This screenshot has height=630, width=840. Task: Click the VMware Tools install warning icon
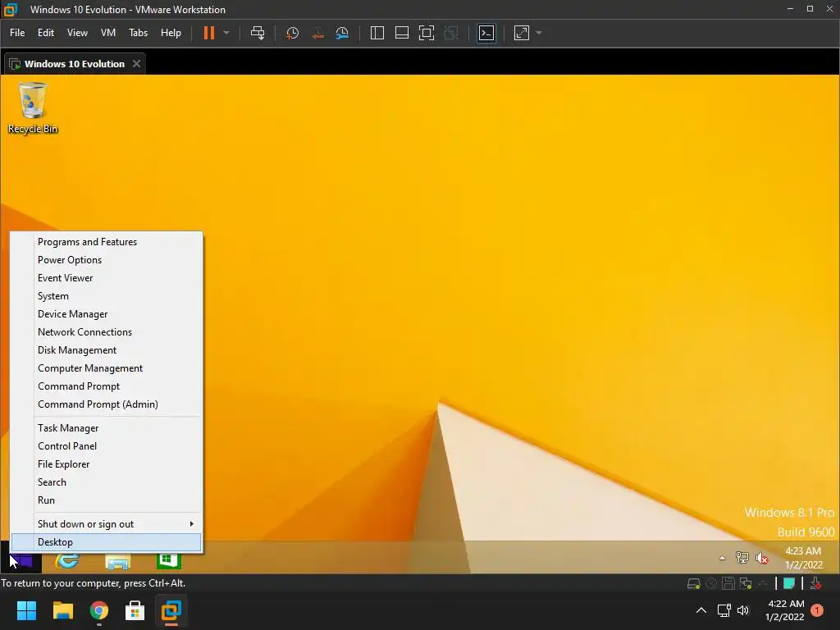[816, 583]
